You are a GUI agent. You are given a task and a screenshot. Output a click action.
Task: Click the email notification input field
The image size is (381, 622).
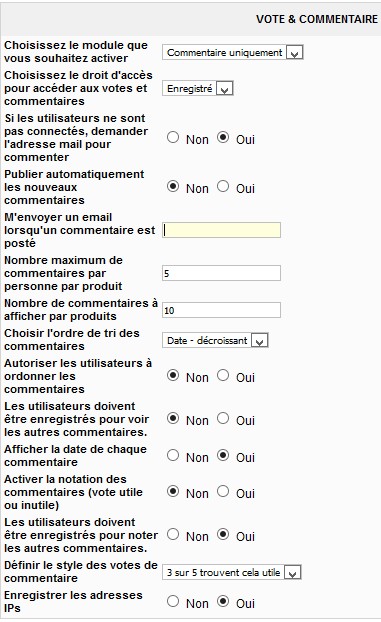(x=221, y=230)
